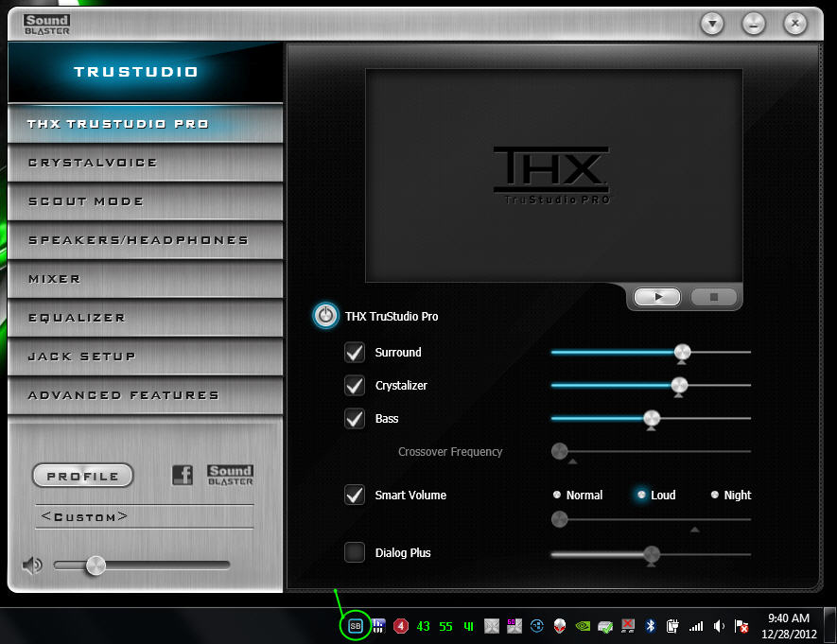Open the title bar dropdown arrow menu
Screen dimensions: 837x644
(712, 24)
